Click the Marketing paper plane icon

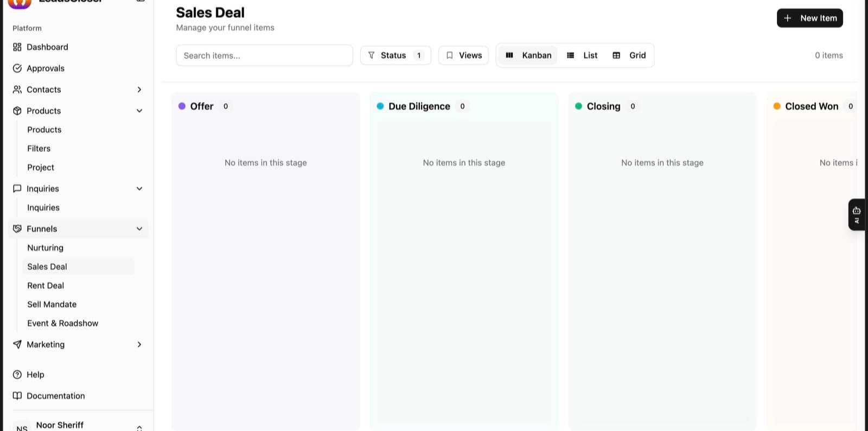pyautogui.click(x=17, y=344)
